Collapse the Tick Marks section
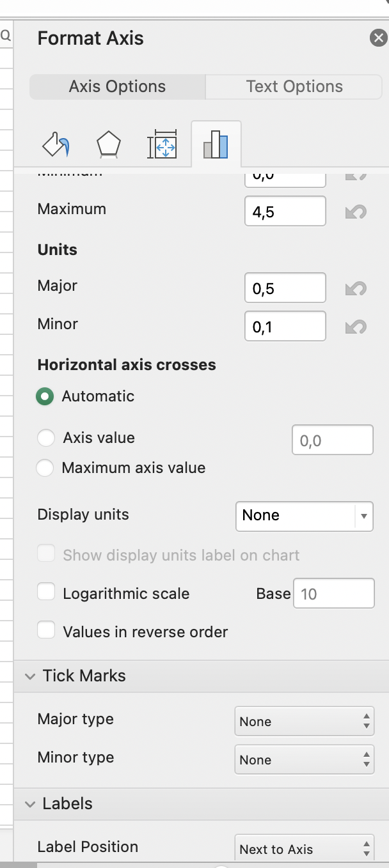 coord(30,676)
